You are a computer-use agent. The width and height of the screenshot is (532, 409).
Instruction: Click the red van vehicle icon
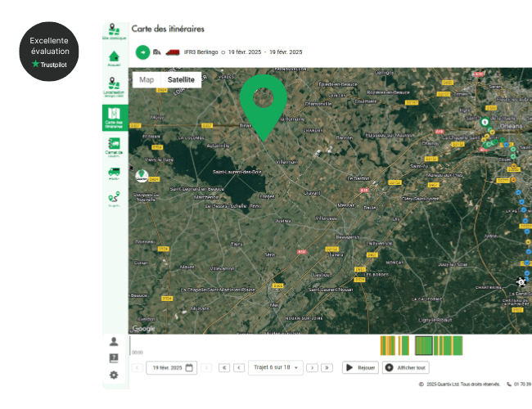pos(173,52)
